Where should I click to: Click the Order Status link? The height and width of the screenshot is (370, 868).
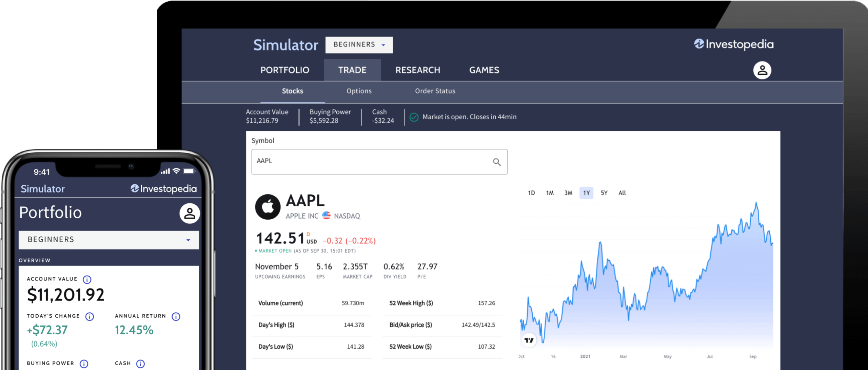pos(435,91)
